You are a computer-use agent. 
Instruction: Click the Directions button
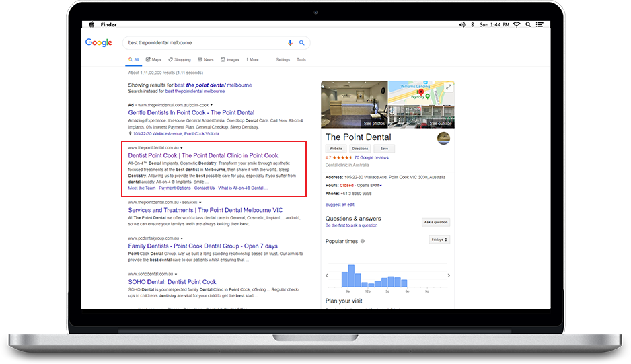(x=360, y=149)
